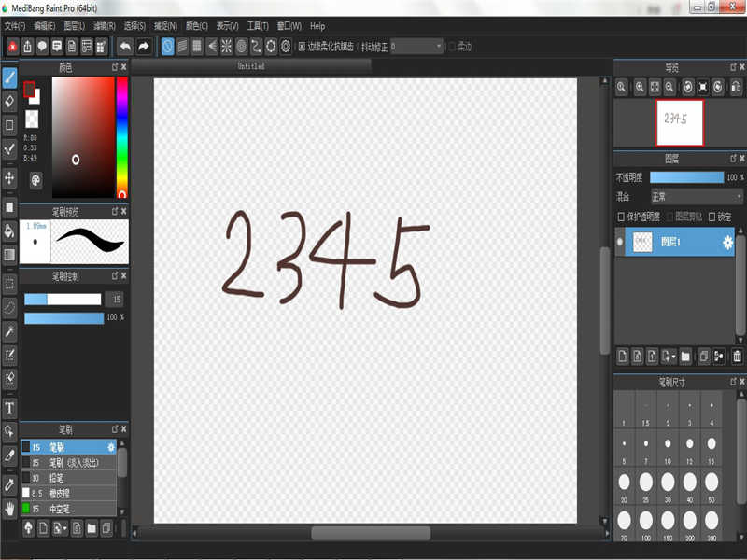Select the Hand pan tool

coord(9,509)
